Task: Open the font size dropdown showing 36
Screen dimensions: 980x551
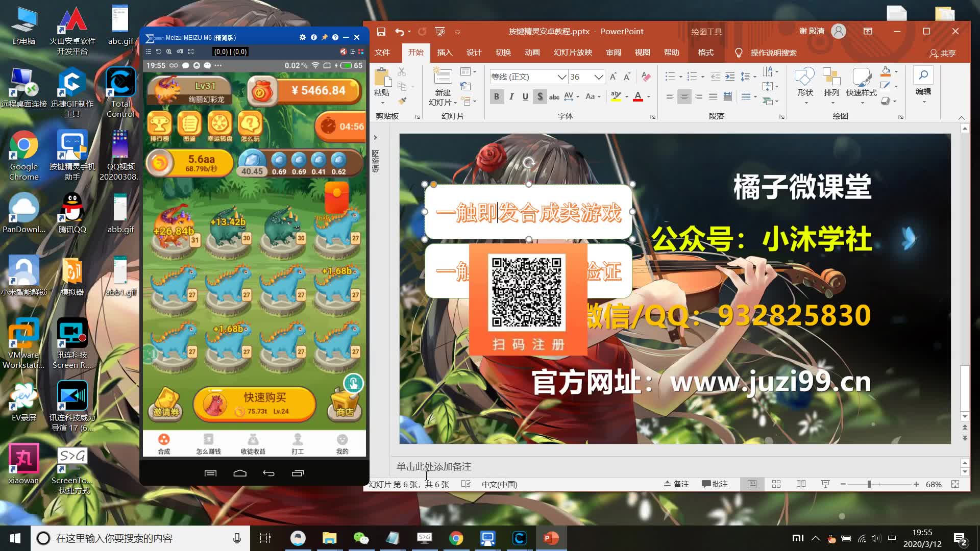Action: coord(599,77)
